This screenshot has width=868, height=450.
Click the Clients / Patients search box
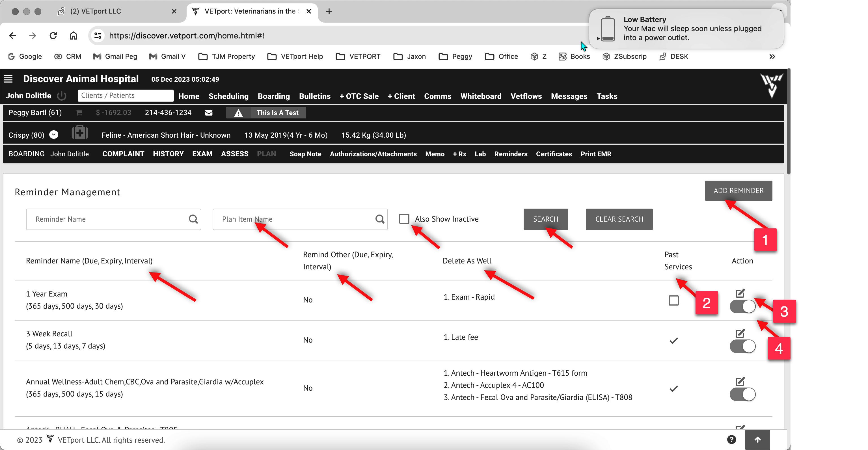tap(125, 95)
